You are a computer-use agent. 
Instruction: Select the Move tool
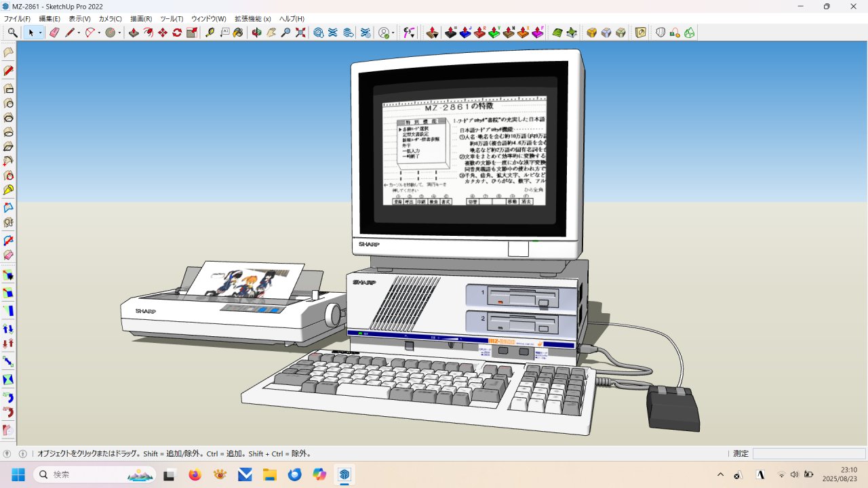tap(163, 33)
